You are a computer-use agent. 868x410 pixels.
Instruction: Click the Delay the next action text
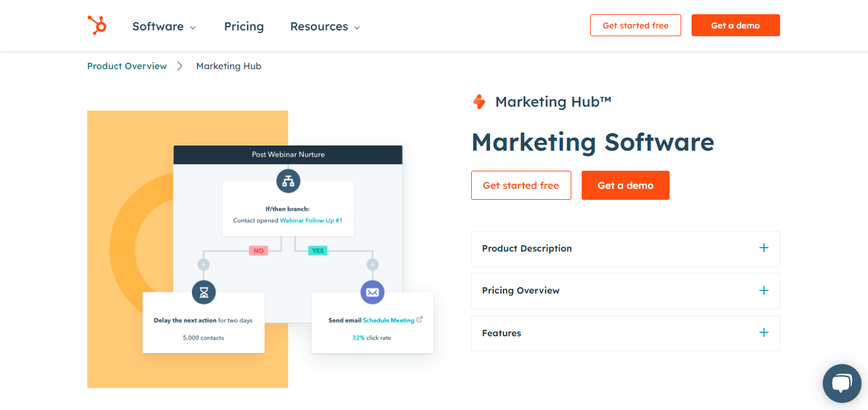[185, 320]
